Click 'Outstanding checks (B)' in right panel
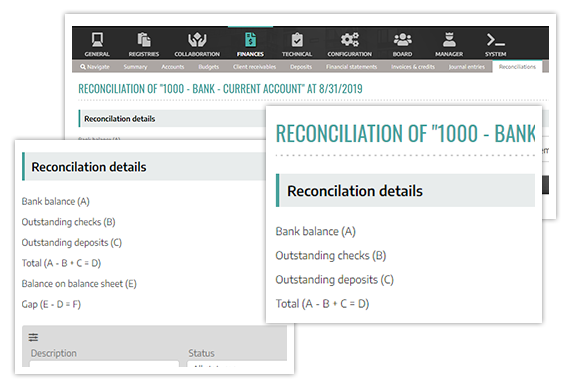The height and width of the screenshot is (390, 570). (331, 256)
